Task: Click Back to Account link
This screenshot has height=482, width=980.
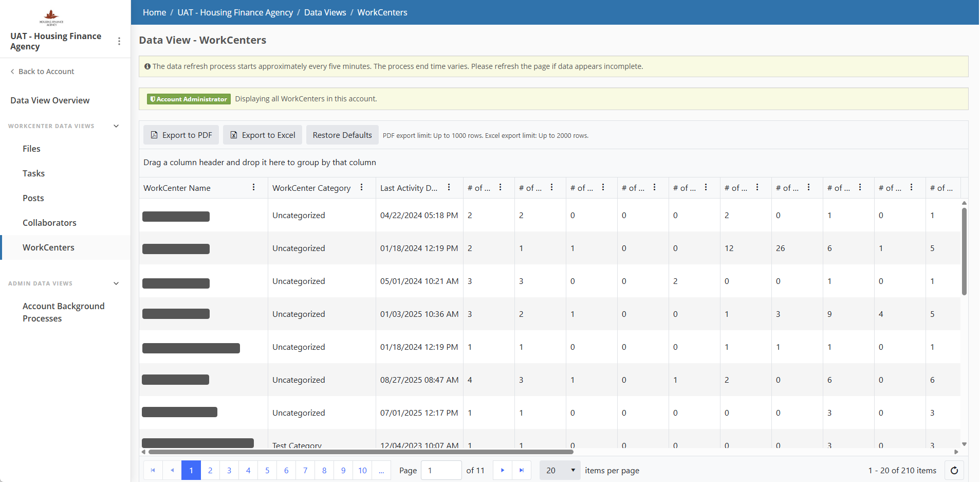Action: [42, 72]
